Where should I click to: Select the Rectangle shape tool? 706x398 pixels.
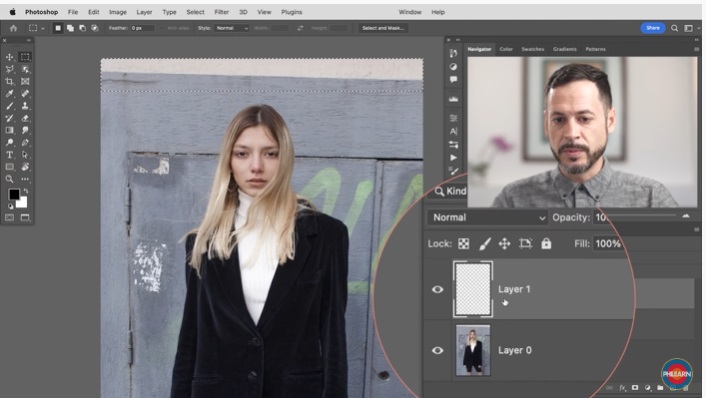point(9,167)
